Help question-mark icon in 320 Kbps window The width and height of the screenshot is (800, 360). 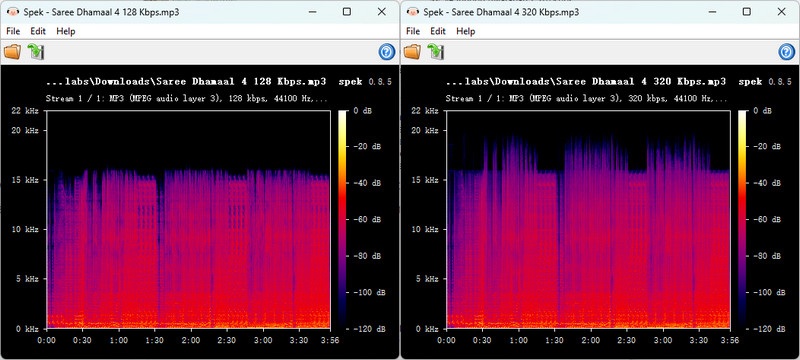coord(787,52)
